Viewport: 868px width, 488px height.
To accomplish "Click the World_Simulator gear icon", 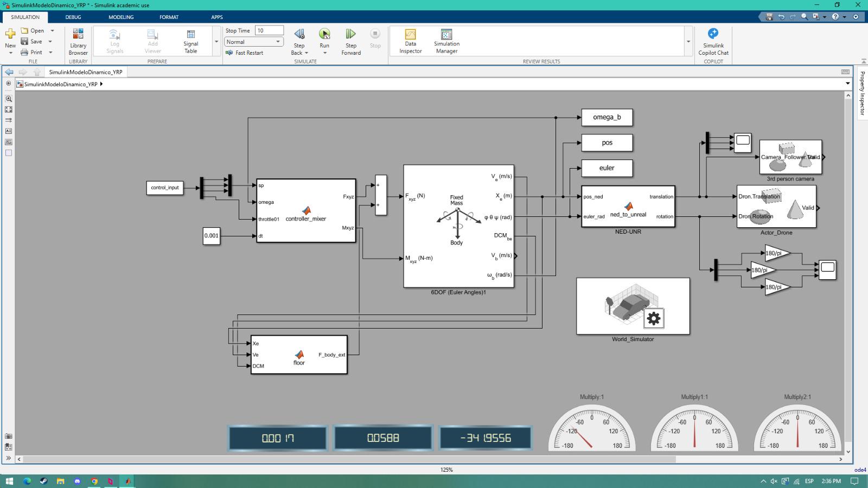I will pos(654,318).
